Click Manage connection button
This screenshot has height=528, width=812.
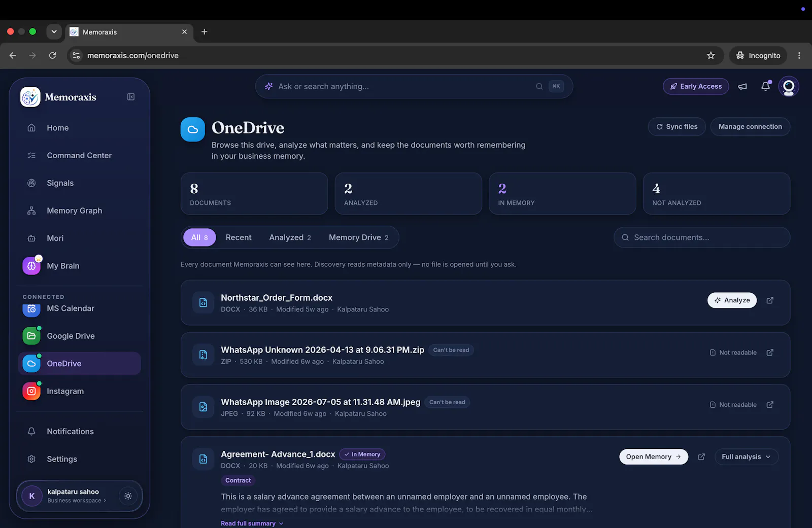click(750, 127)
